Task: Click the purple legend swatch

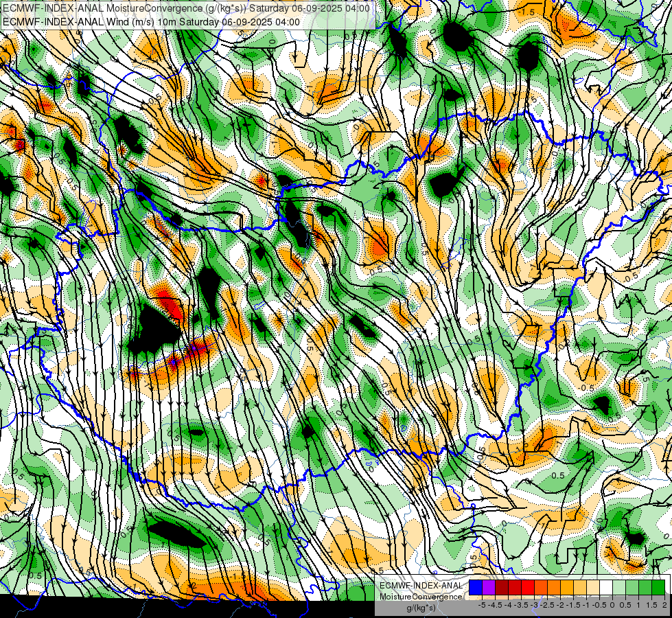Action: (489, 587)
